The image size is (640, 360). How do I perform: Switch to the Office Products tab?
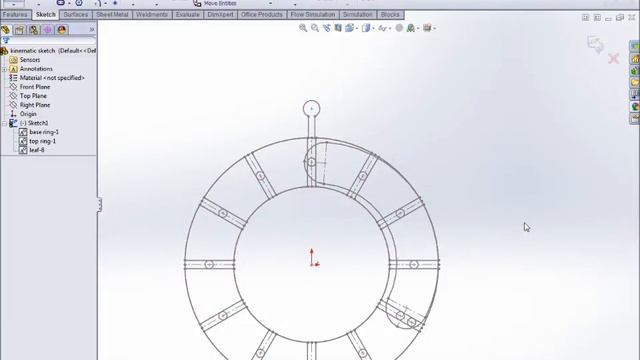click(x=262, y=15)
